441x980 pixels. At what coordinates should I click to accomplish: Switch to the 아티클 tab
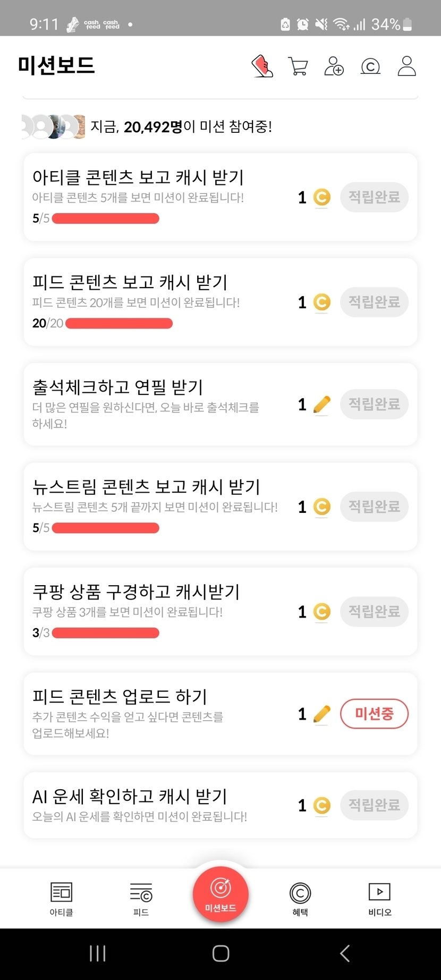[x=61, y=899]
